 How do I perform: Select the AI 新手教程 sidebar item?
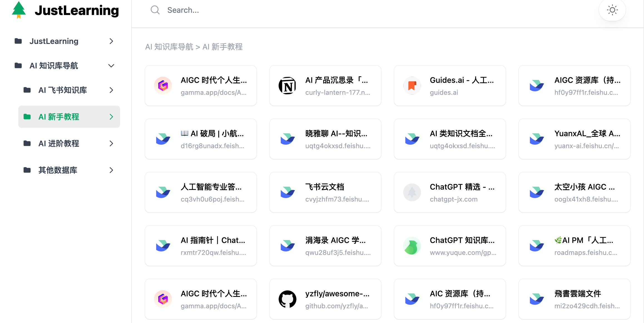click(x=59, y=117)
